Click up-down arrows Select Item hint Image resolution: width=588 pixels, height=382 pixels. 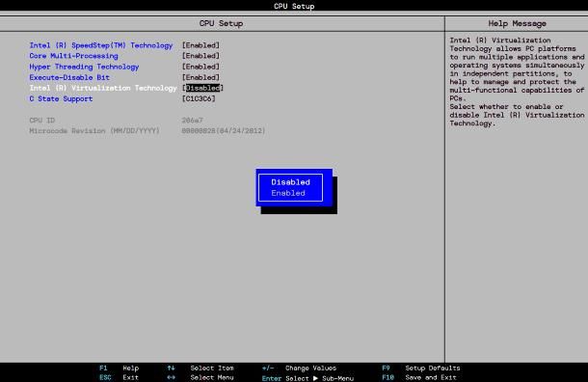[200, 368]
